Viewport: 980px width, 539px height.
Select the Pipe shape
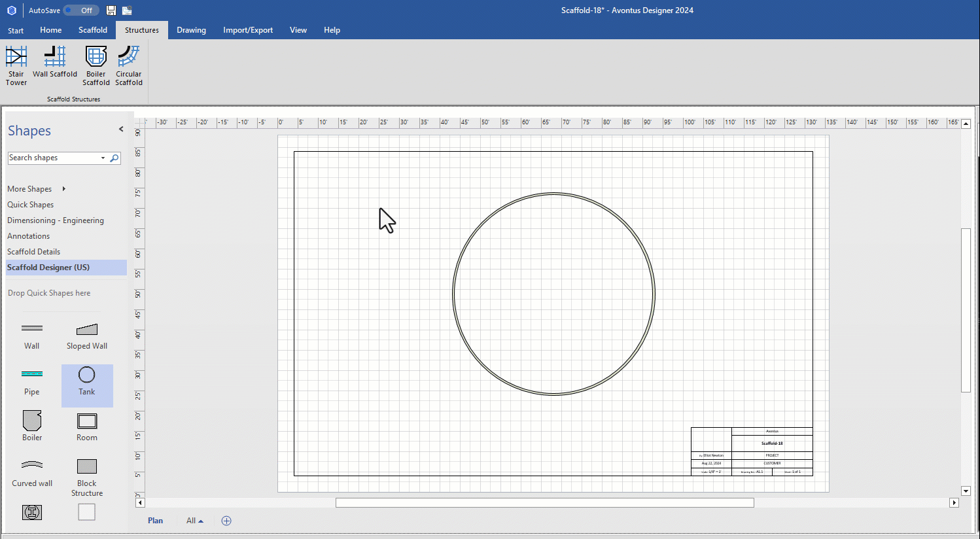(x=32, y=375)
